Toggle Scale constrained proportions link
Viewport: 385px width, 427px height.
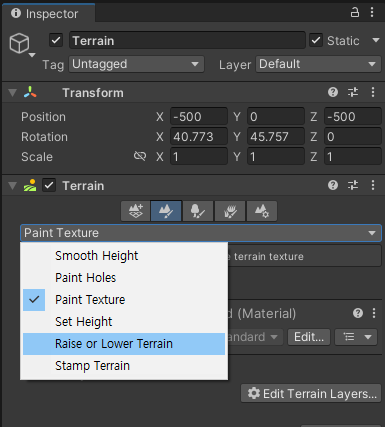[x=140, y=156]
